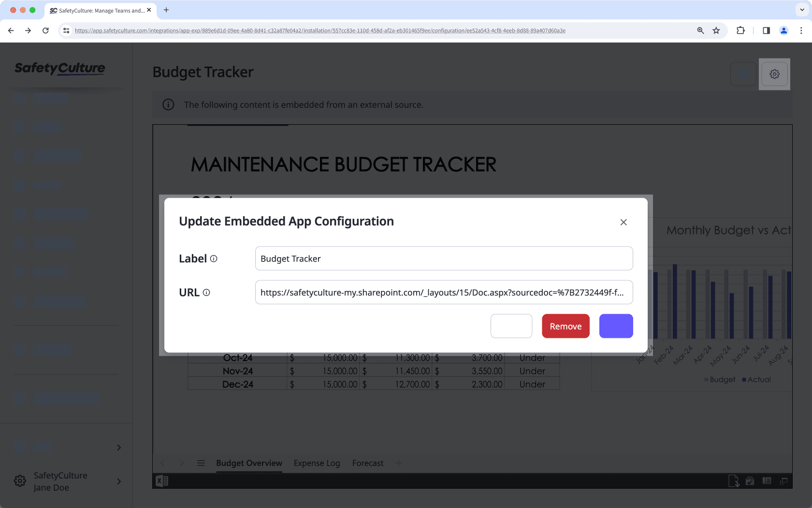Click the URL info icon

coord(206,292)
